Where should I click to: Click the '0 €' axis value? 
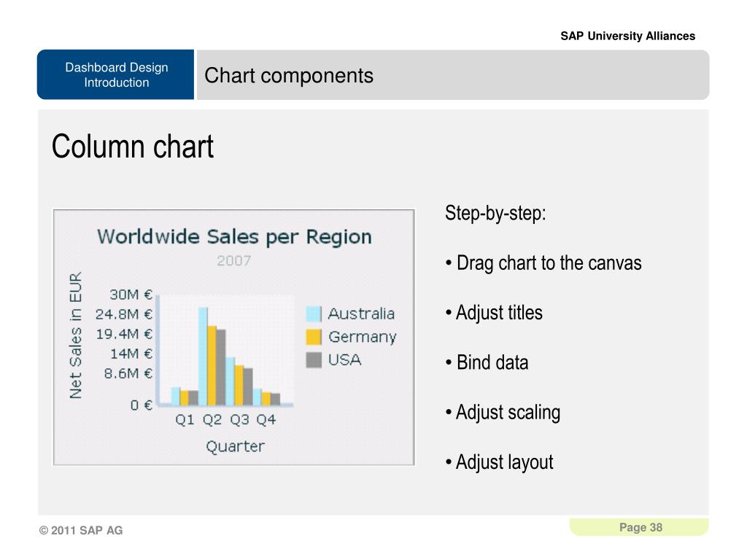coord(142,405)
